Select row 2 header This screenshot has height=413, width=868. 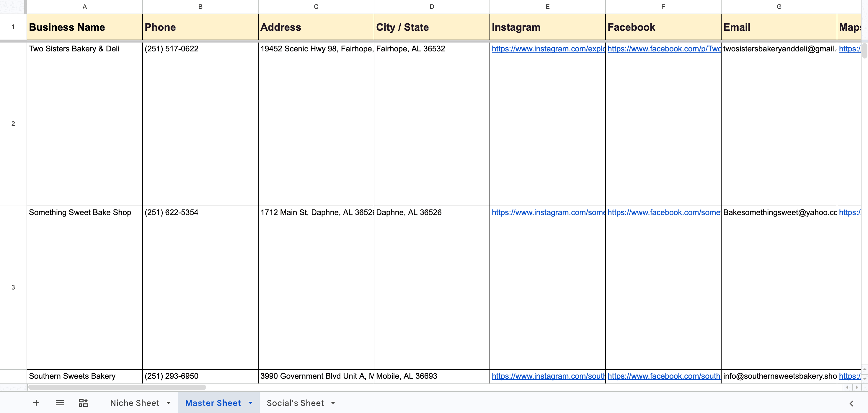click(x=13, y=124)
